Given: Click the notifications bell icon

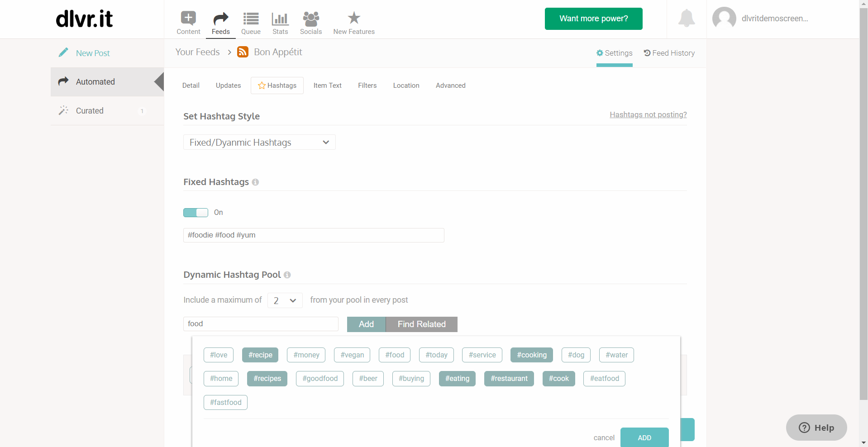Looking at the screenshot, I should pos(687,18).
